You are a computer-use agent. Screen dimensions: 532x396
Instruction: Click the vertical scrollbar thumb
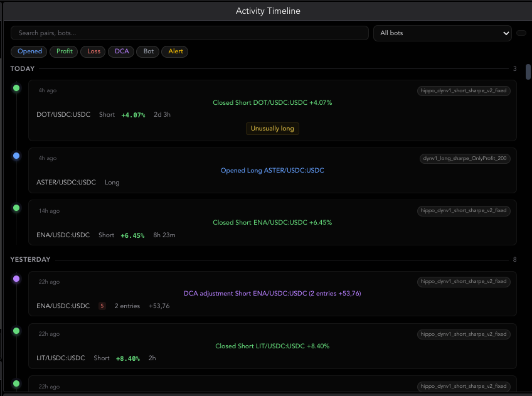coord(528,72)
